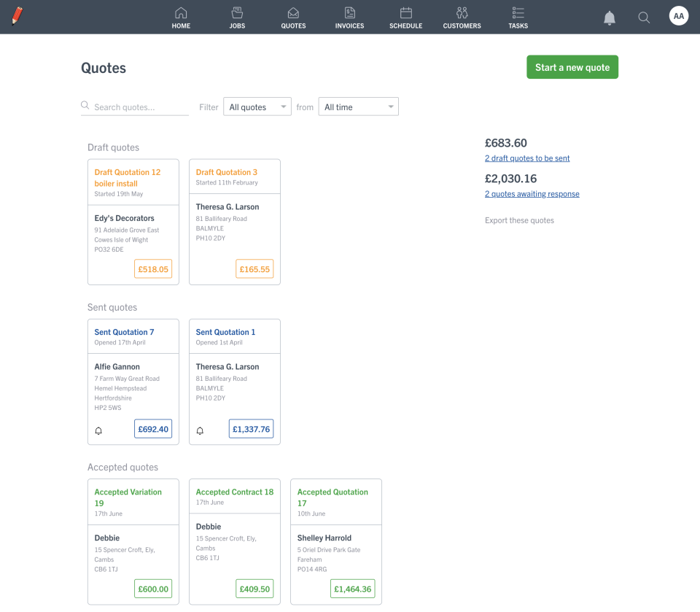Viewport: 700px width, 612px height.
Task: Expand the 'All time' date range dropdown
Action: [x=358, y=106]
